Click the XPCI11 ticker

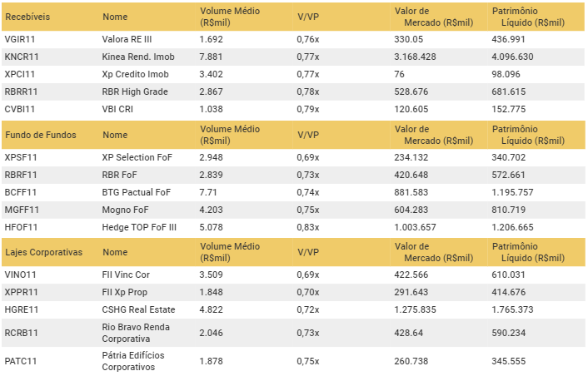(x=19, y=74)
